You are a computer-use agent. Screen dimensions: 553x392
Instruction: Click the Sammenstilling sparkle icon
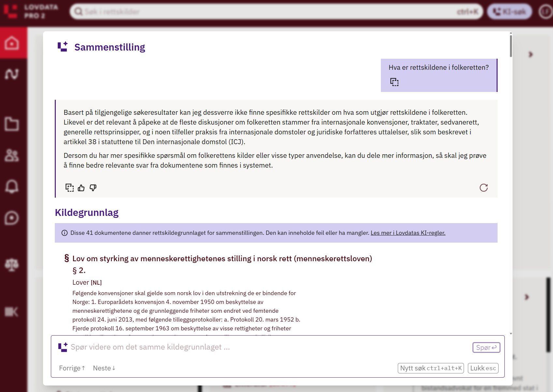pos(63,47)
